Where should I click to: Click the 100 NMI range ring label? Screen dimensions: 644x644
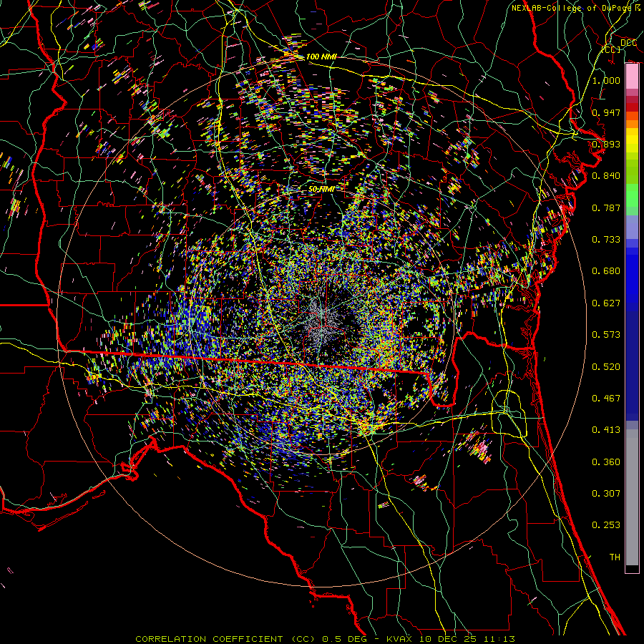(x=321, y=57)
